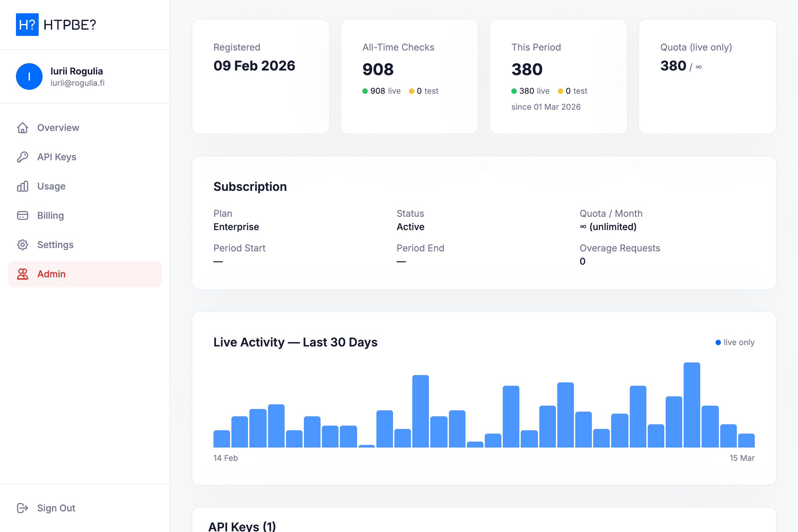
Task: Select the Usage chart icon
Action: coord(22,186)
